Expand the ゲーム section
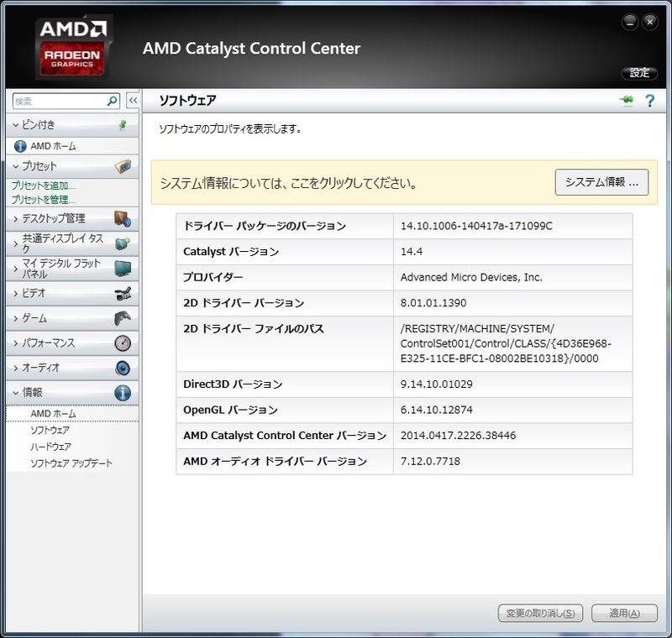This screenshot has width=672, height=638. coord(16,318)
